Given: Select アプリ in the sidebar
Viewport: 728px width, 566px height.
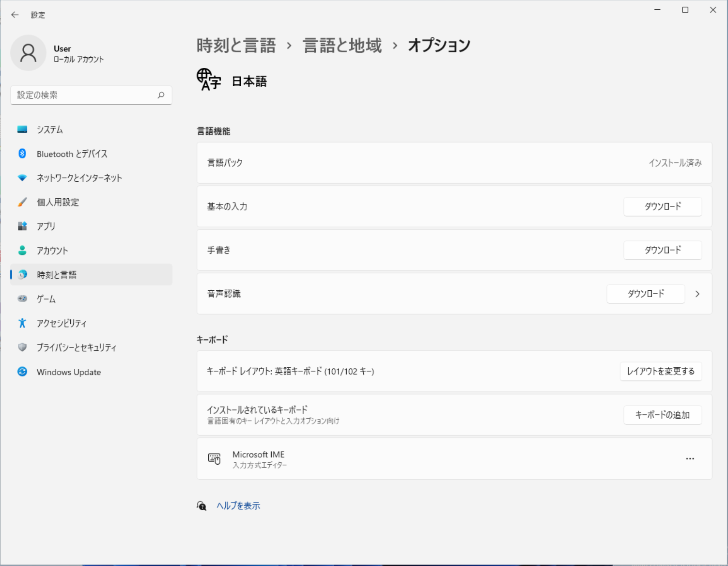Looking at the screenshot, I should pos(46,226).
